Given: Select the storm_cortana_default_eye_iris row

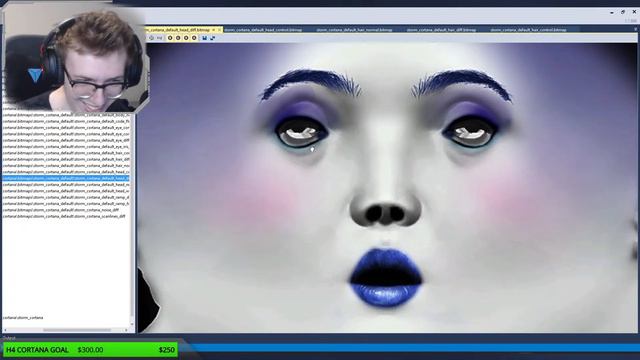Looking at the screenshot, I should (x=66, y=147).
